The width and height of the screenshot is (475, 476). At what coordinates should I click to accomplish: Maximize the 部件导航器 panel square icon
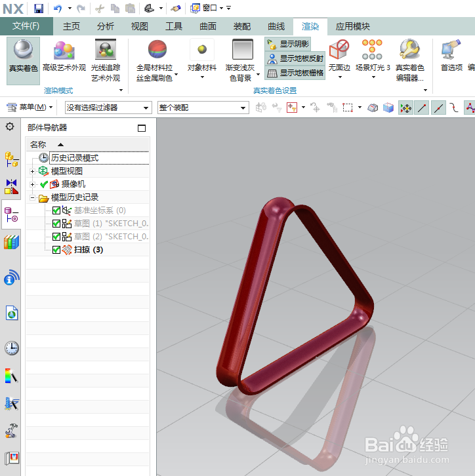pyautogui.click(x=142, y=128)
